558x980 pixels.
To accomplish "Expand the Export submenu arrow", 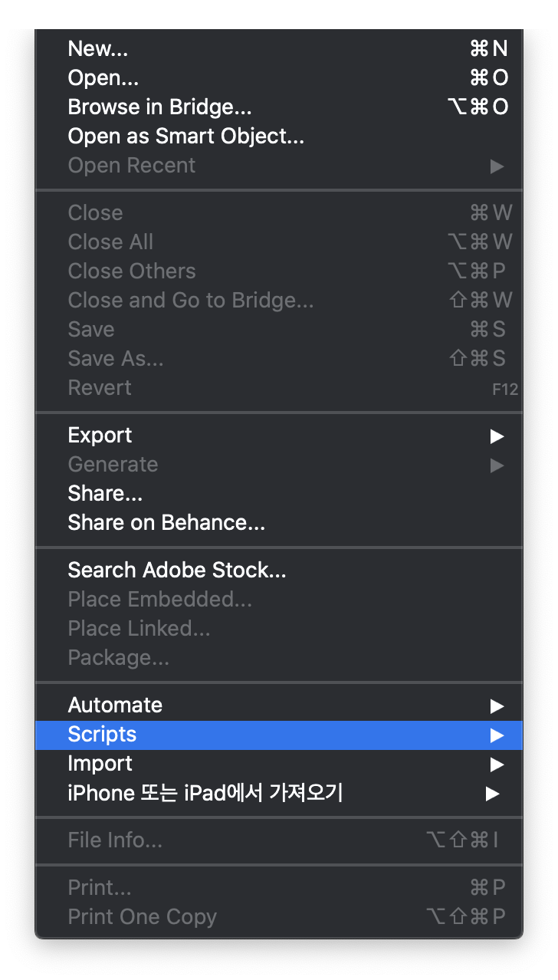I will click(497, 436).
